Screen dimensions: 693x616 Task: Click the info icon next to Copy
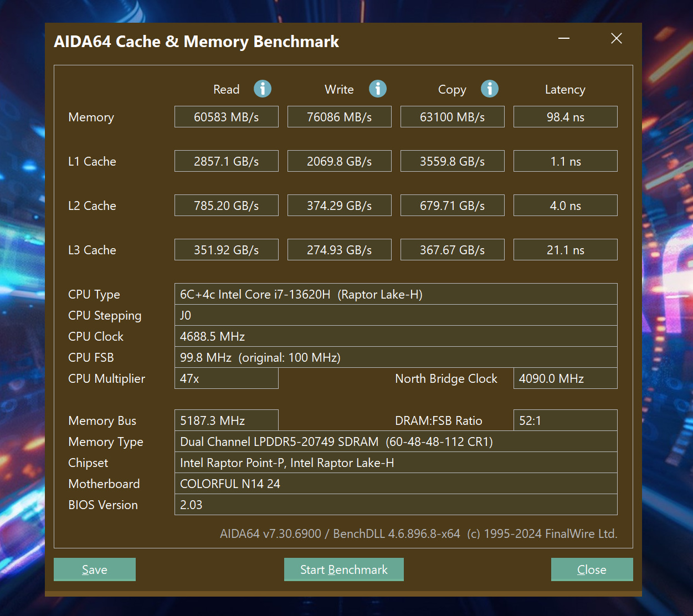coord(490,89)
